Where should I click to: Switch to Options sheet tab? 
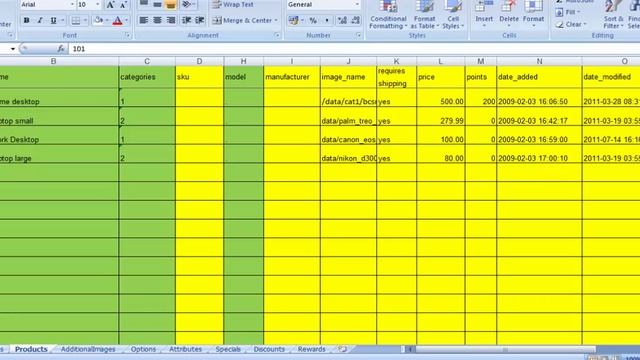pos(143,349)
